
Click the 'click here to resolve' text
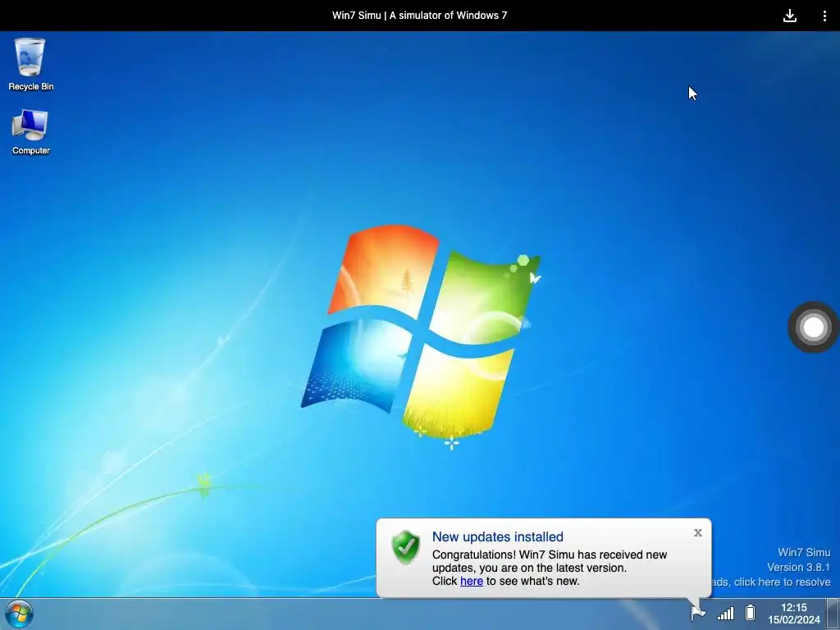point(782,582)
